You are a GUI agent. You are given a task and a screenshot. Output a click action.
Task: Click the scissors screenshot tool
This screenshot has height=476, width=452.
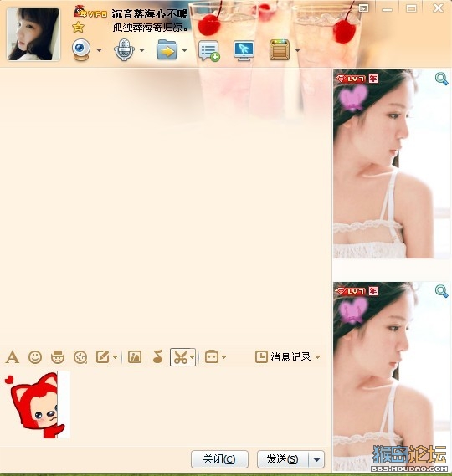181,357
